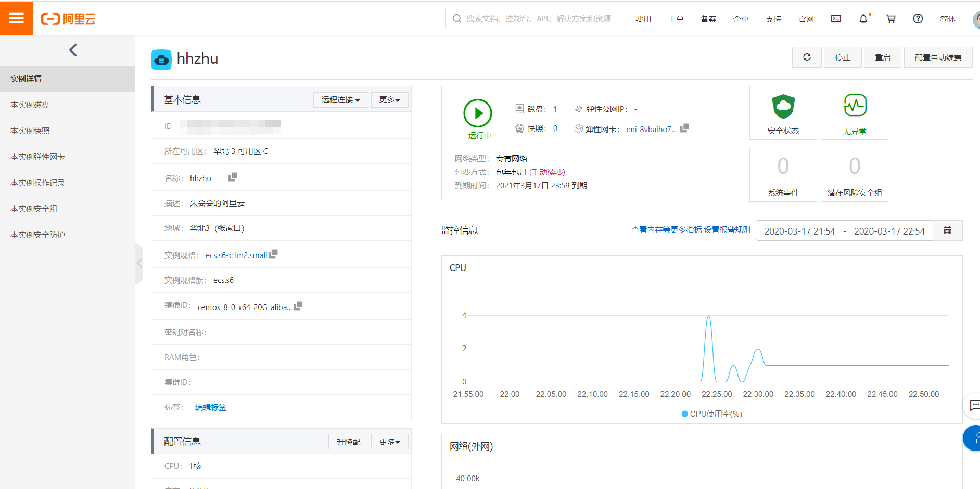The image size is (980, 489).
Task: Open the shopping cart icon
Action: [x=891, y=19]
